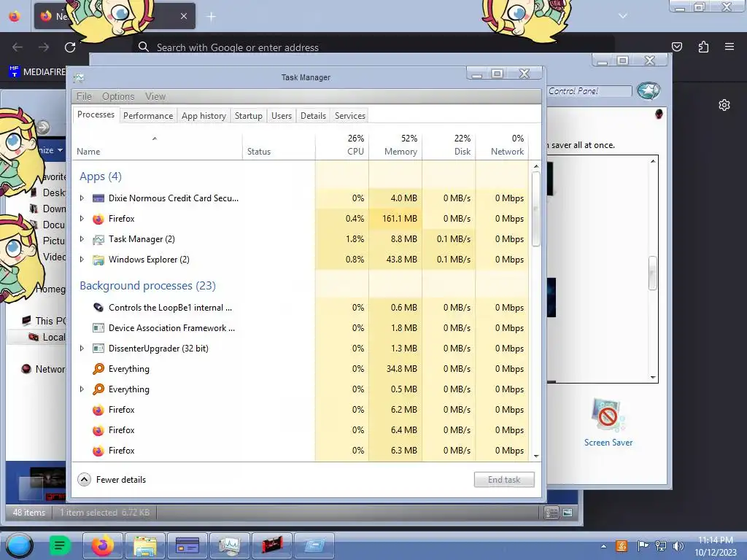Open the Pocket icon in Firefox
The height and width of the screenshot is (560, 747).
click(x=676, y=47)
